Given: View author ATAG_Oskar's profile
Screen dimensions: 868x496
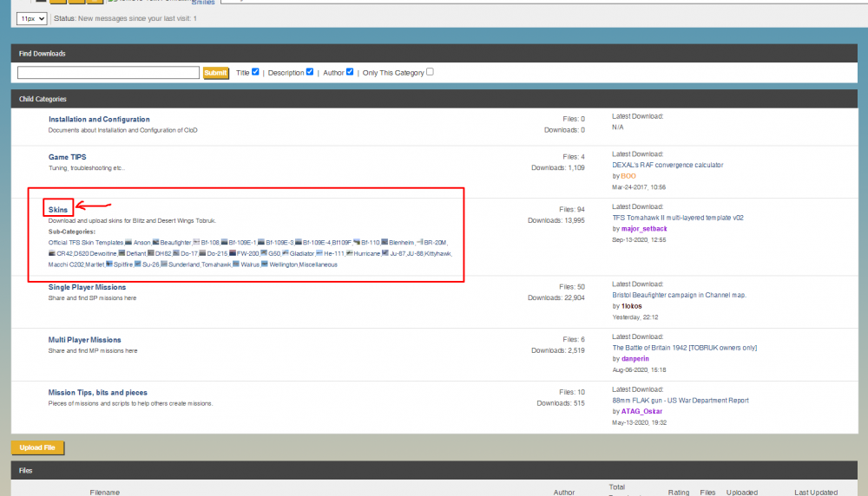Looking at the screenshot, I should [x=641, y=411].
